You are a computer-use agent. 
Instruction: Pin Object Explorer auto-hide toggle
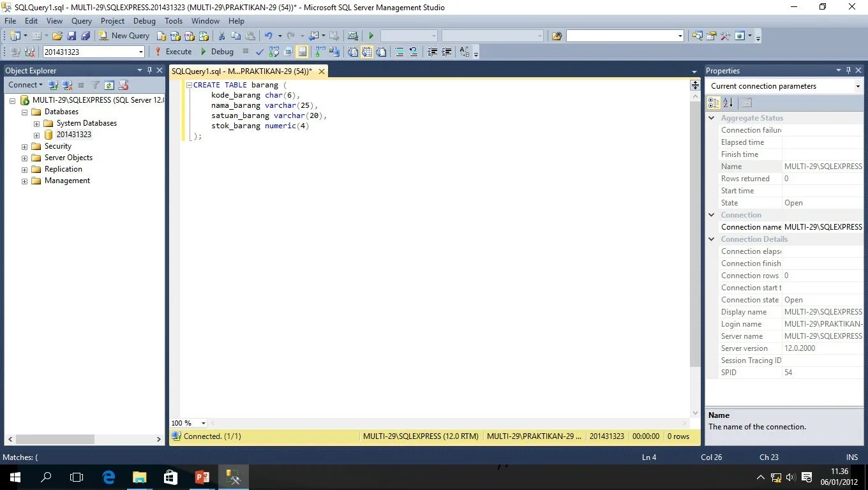(150, 70)
